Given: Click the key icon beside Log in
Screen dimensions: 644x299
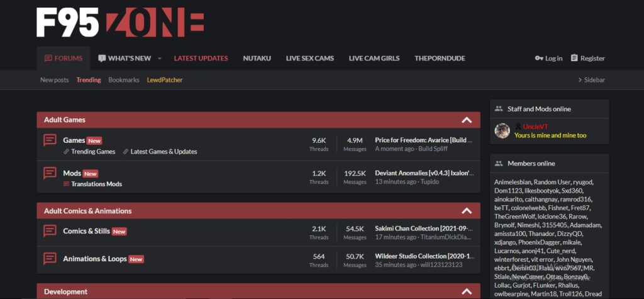Looking at the screenshot, I should point(539,59).
